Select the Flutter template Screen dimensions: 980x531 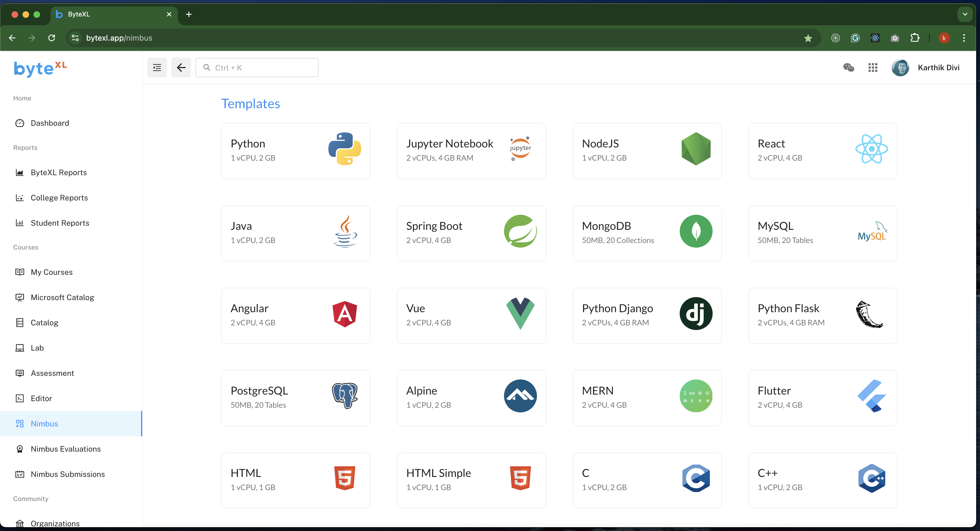pyautogui.click(x=822, y=398)
